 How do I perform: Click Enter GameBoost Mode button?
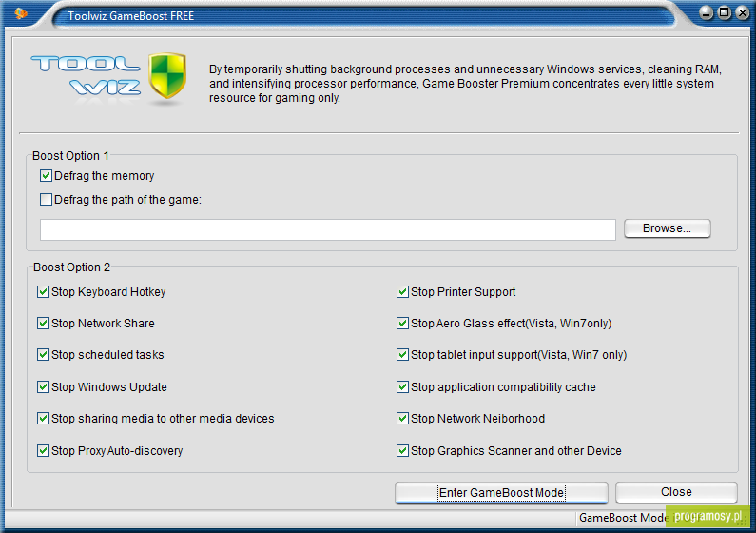coord(501,492)
